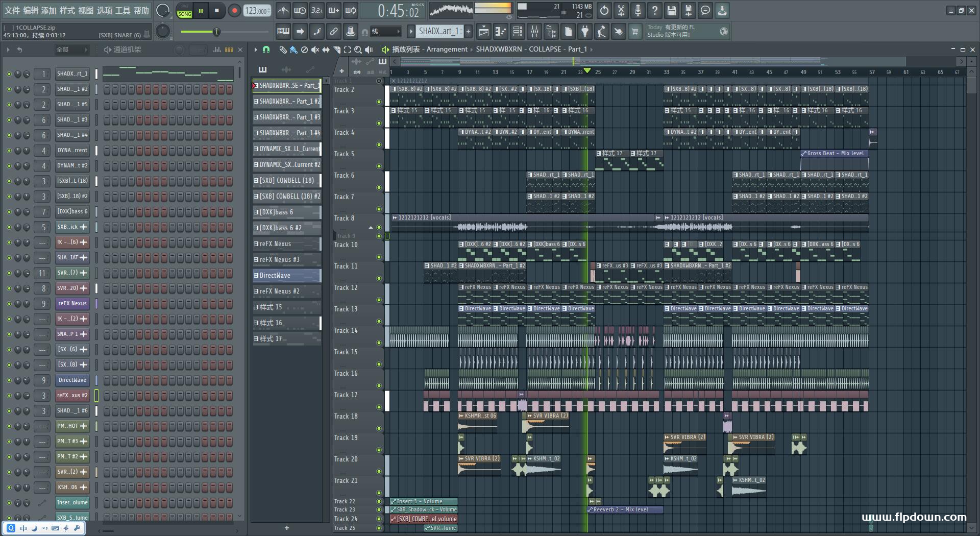The image size is (980, 536).
Task: Click the master pitch knob
Action: 163,32
